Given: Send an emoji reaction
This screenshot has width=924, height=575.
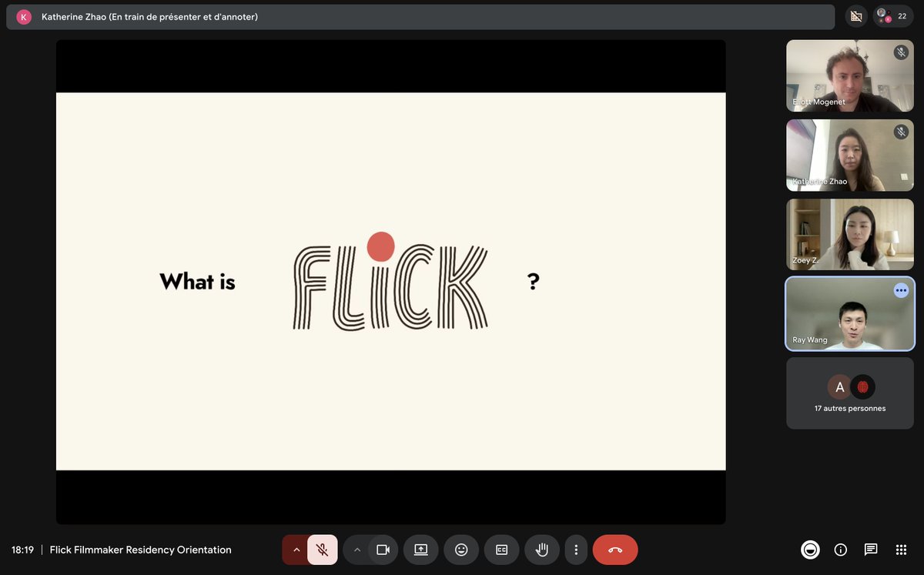Looking at the screenshot, I should (x=461, y=550).
